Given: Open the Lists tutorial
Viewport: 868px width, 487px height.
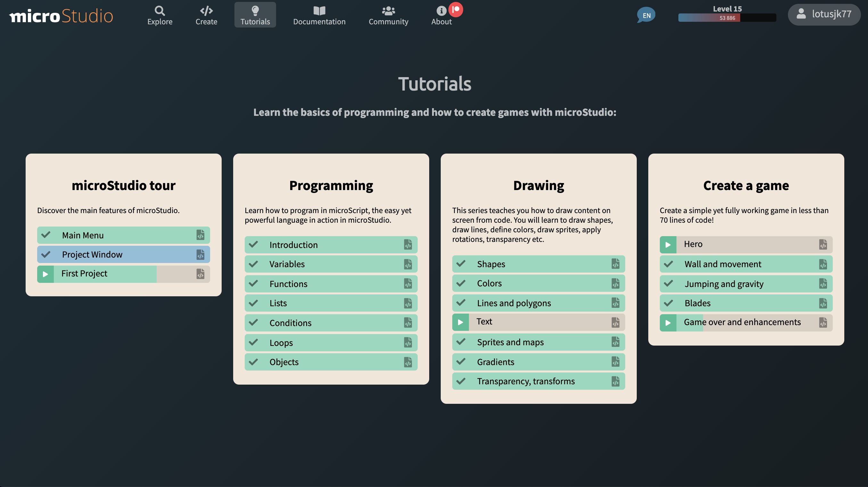Looking at the screenshot, I should pos(331,303).
